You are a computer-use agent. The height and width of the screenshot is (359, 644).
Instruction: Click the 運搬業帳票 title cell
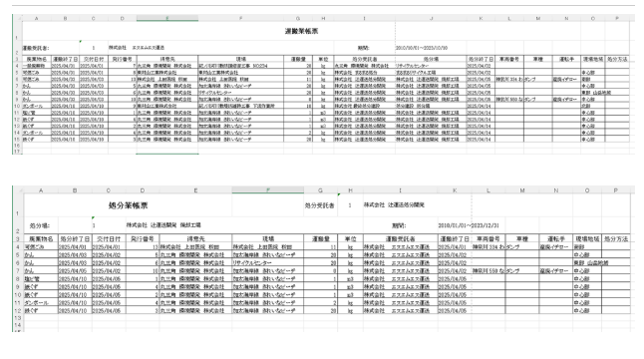[301, 31]
